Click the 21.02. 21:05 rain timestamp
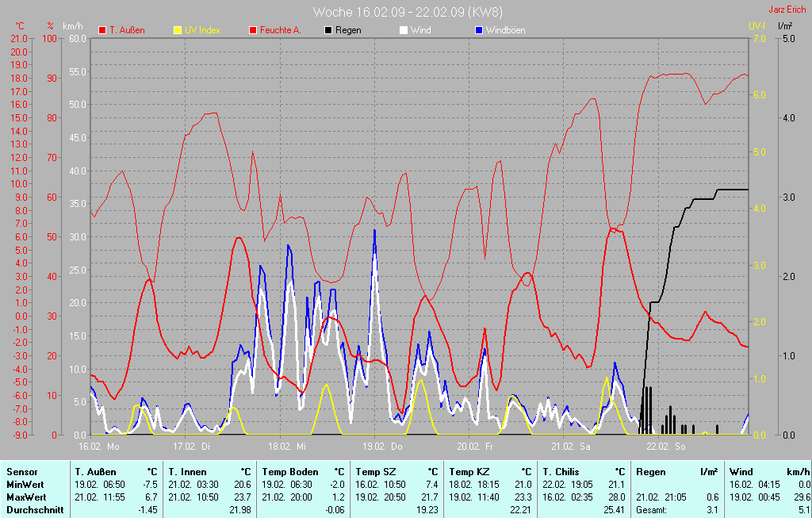The width and height of the screenshot is (812, 518). (661, 497)
